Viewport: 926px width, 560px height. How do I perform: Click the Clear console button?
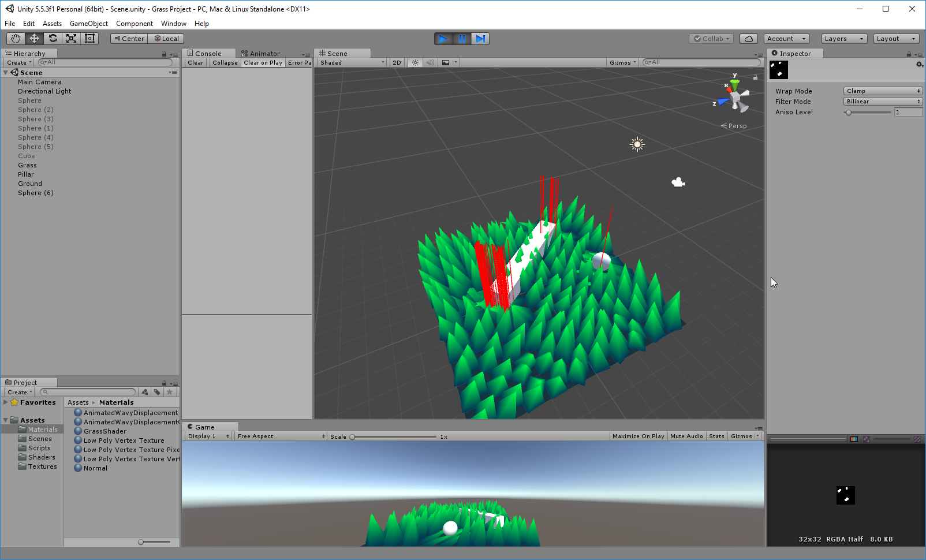196,62
